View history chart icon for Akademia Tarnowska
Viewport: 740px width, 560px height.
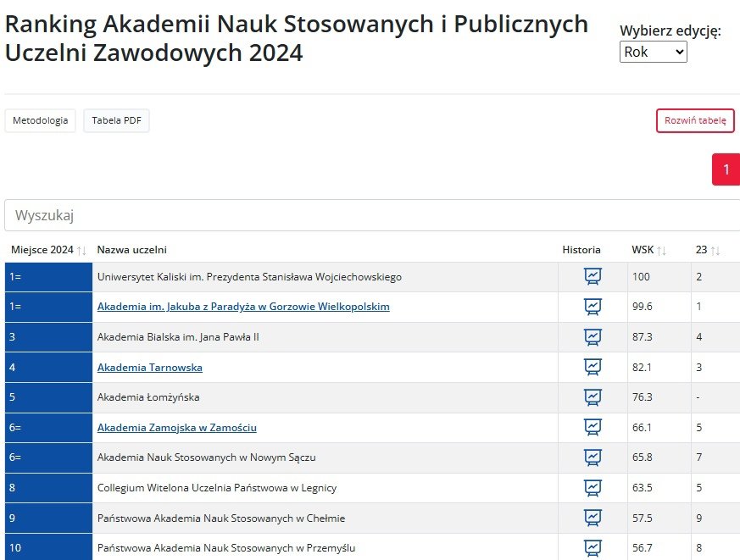[593, 367]
